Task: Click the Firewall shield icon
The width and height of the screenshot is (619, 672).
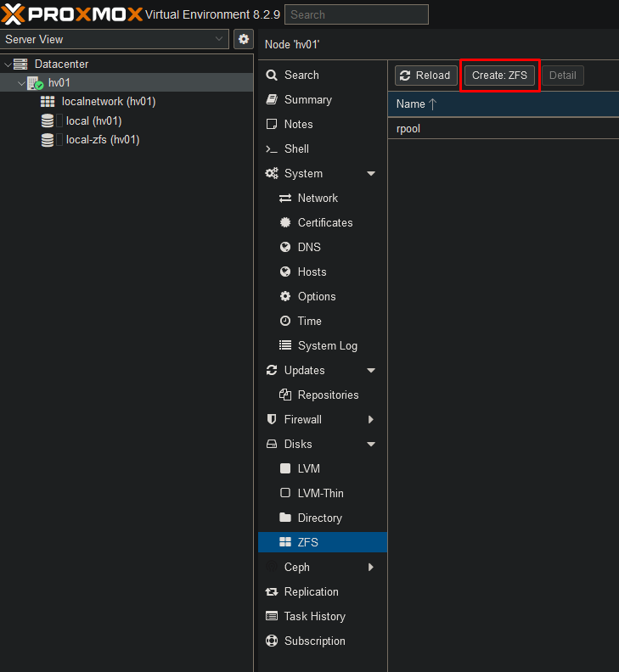Action: pos(272,420)
